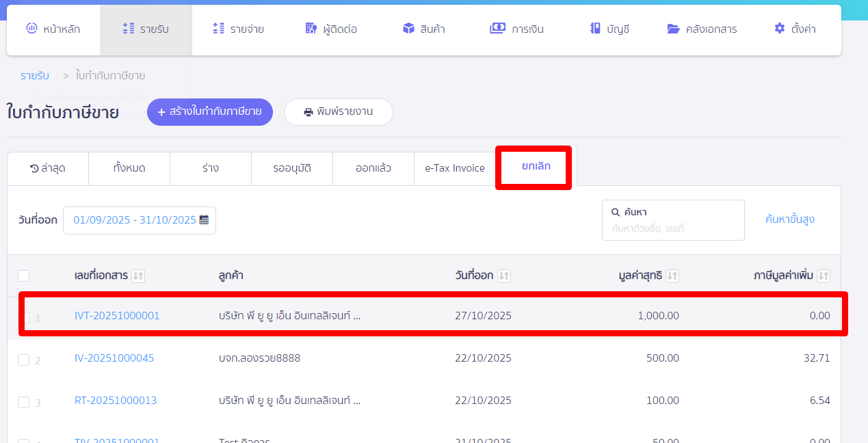Open document link RT-20251000013

click(115, 400)
